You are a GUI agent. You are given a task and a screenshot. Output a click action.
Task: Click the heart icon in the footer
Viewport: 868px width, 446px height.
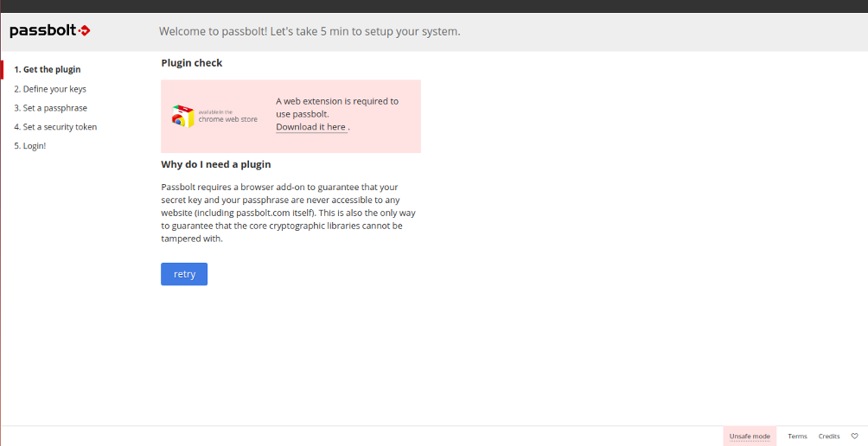point(854,436)
